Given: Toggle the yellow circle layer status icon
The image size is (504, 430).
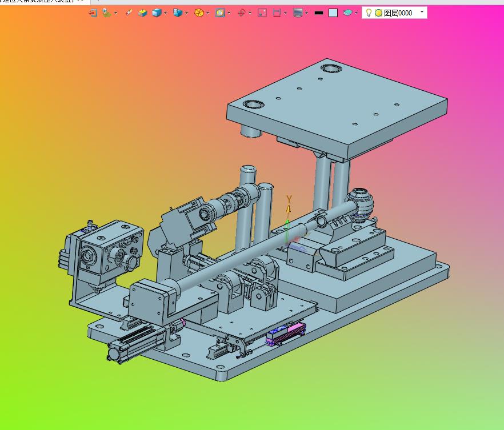Looking at the screenshot, I should tap(379, 13).
